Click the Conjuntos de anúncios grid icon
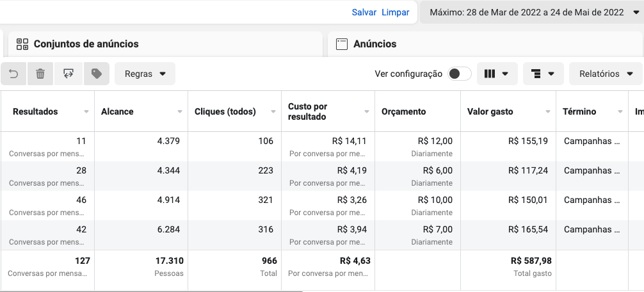Image resolution: width=644 pixels, height=292 pixels. pos(22,44)
